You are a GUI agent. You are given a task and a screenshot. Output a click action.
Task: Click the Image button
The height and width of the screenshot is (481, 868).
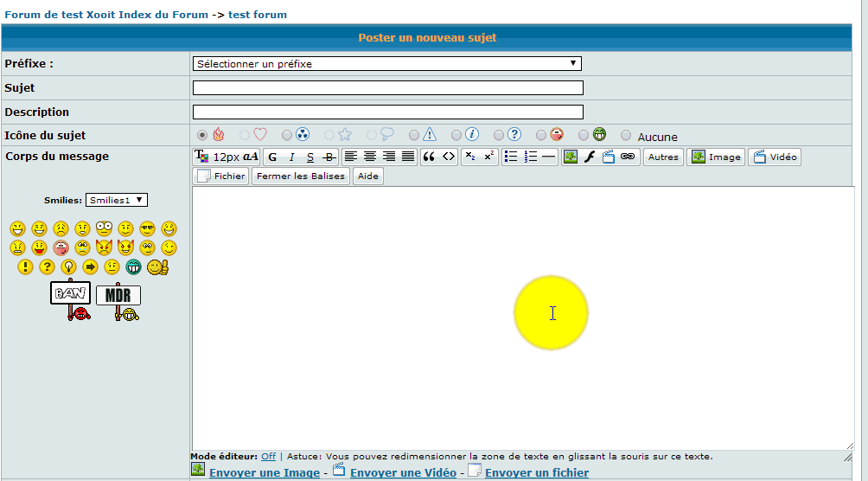[x=716, y=157]
